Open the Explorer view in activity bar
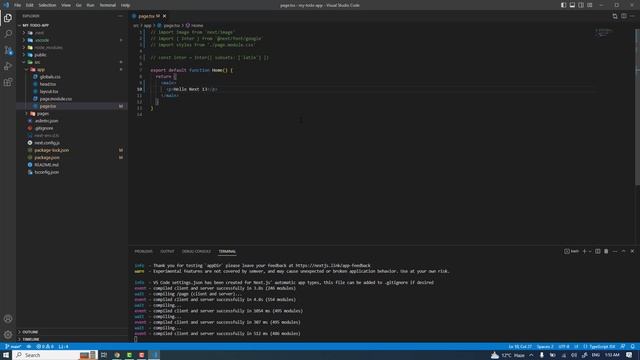This screenshot has width=640, height=360. pyautogui.click(x=8, y=18)
